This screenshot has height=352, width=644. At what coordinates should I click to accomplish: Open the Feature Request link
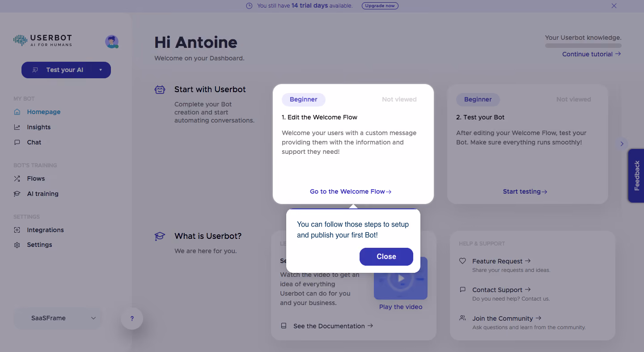(x=501, y=261)
